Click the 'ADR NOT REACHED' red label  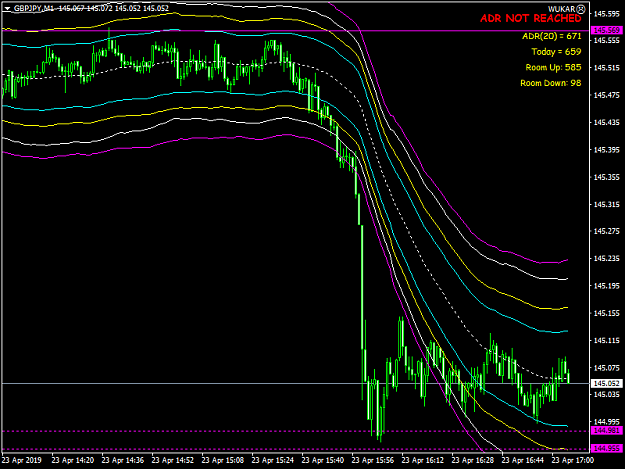coord(531,18)
